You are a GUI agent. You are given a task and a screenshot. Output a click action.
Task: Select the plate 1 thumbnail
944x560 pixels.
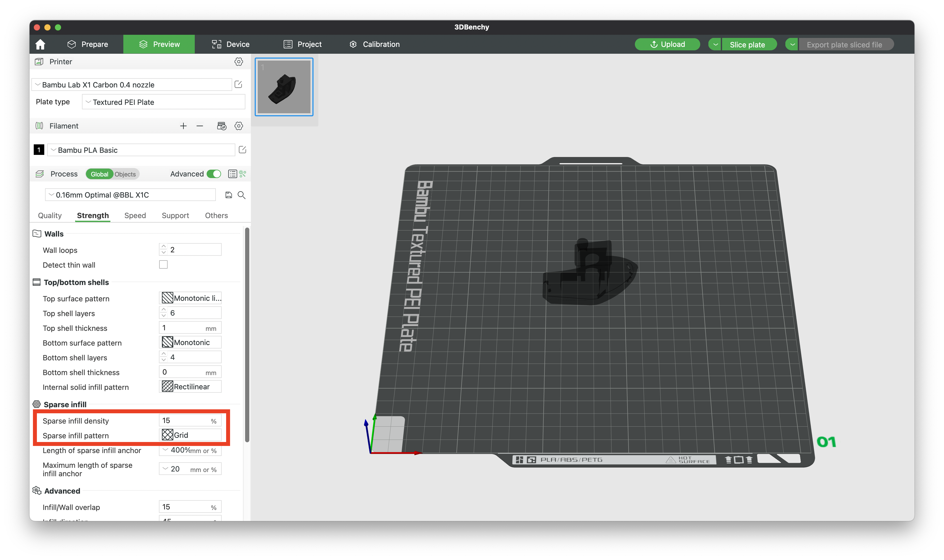click(284, 87)
